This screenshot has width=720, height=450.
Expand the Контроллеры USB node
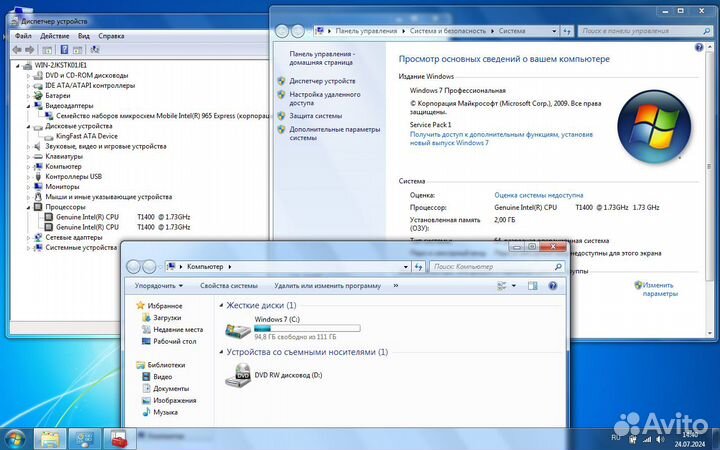pos(28,177)
